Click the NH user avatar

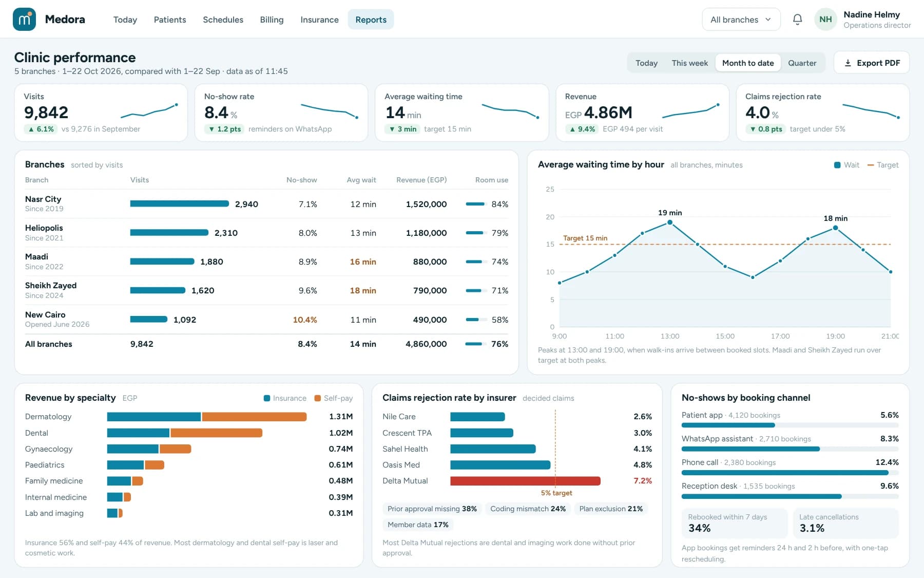tap(825, 20)
